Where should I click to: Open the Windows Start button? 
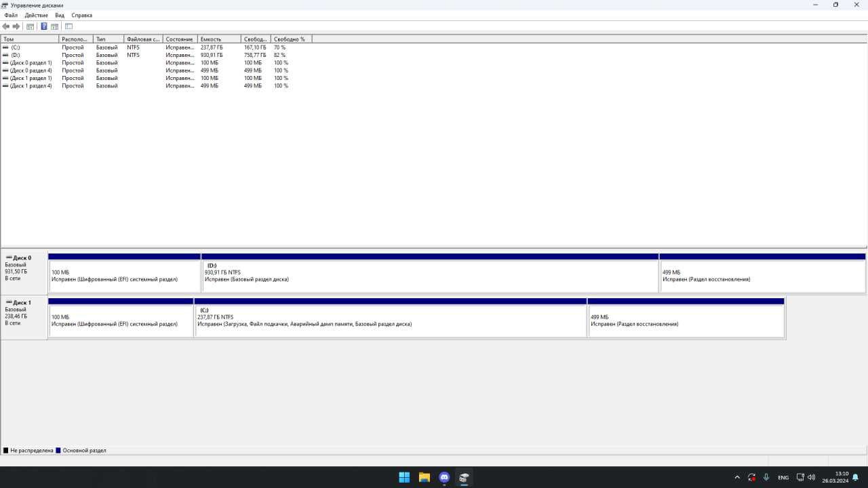pos(404,477)
